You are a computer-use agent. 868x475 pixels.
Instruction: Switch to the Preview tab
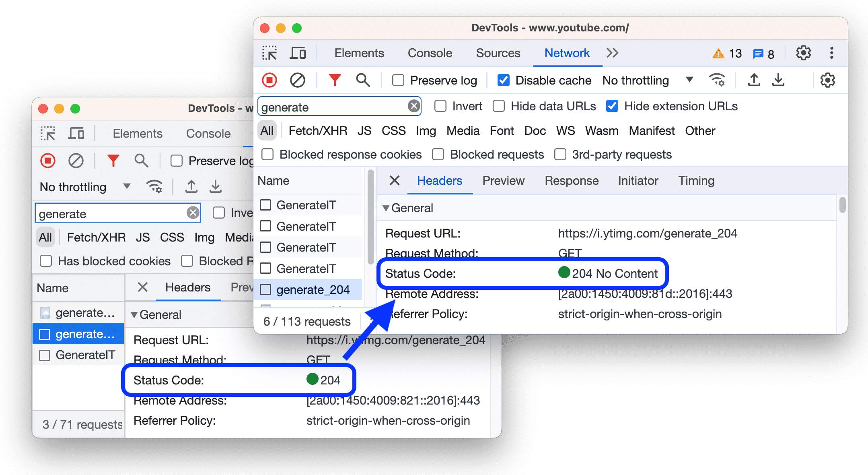(502, 180)
